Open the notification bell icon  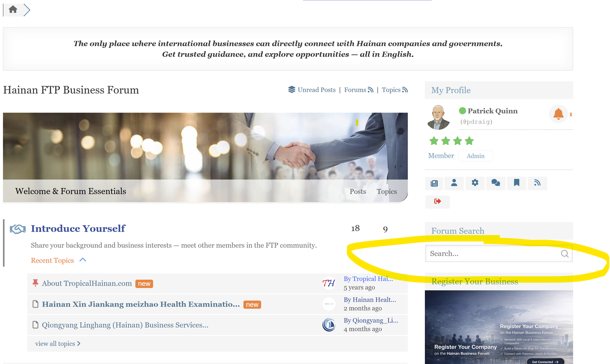click(x=558, y=114)
